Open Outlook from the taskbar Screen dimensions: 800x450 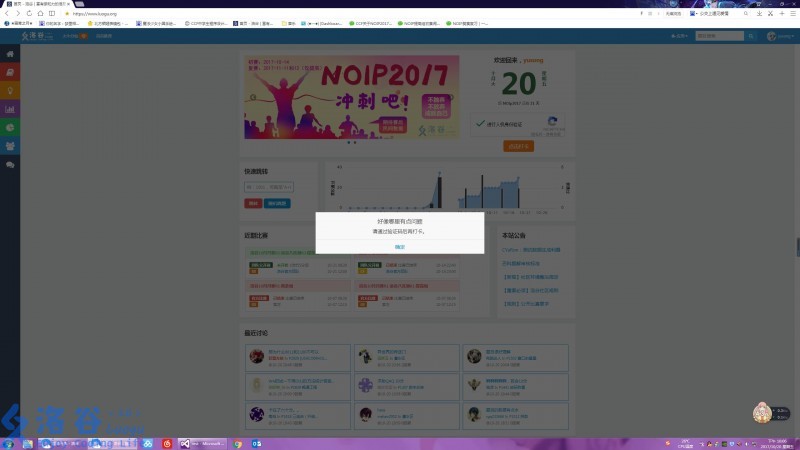click(x=256, y=443)
